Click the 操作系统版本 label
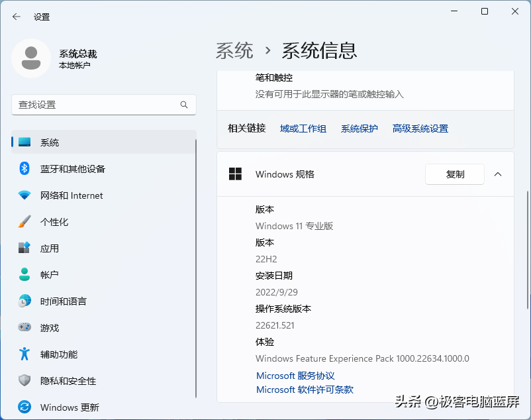 click(283, 309)
